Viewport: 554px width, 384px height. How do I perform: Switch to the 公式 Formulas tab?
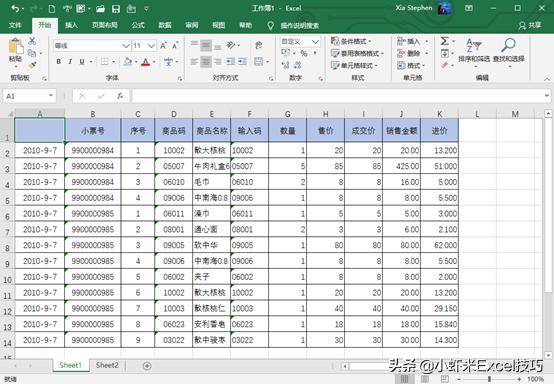138,25
